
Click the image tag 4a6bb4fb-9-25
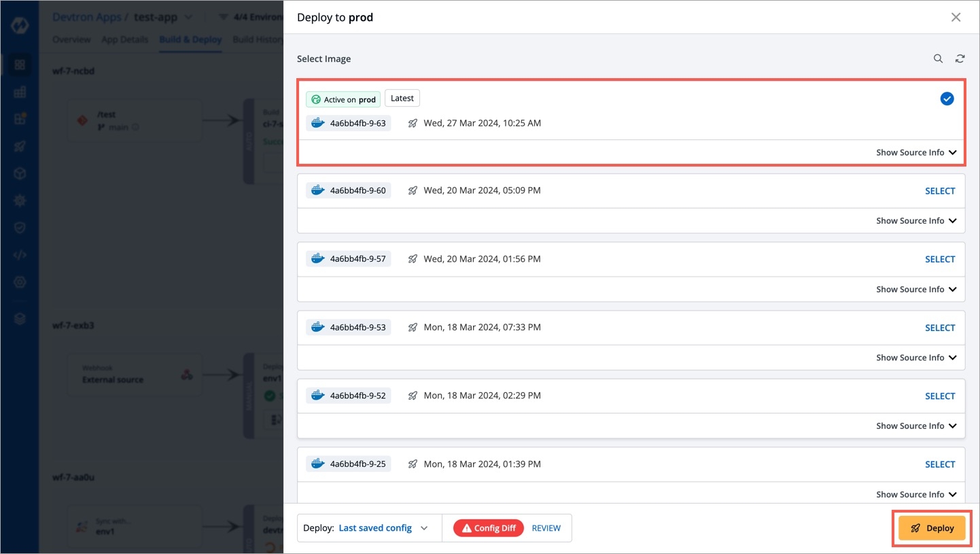[x=349, y=464]
